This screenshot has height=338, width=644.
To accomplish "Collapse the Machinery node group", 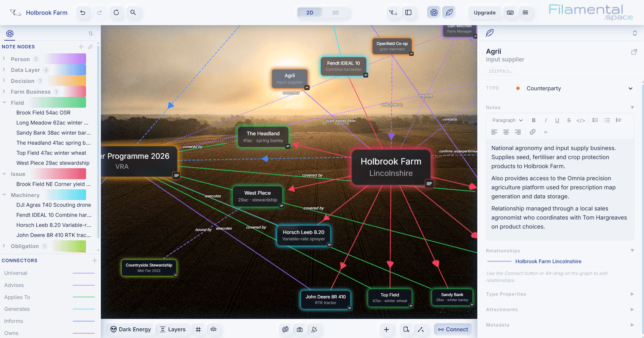I will click(x=4, y=195).
